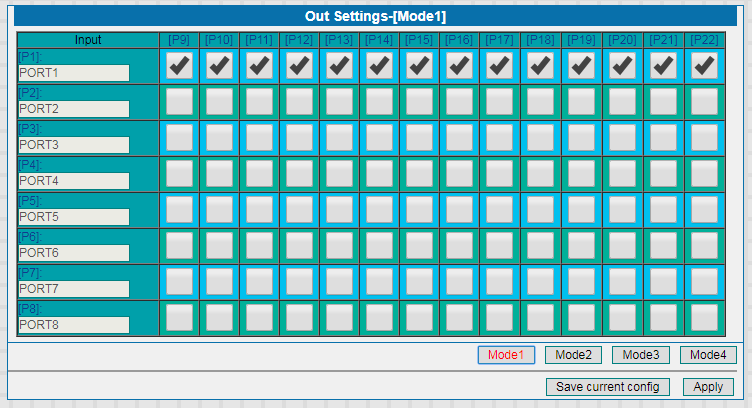The image size is (752, 408).
Task: Check the P3 row P21 checkbox
Action: tap(663, 138)
